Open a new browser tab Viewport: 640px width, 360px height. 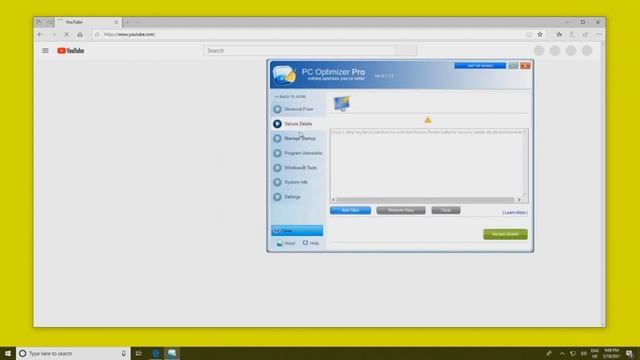[127, 22]
